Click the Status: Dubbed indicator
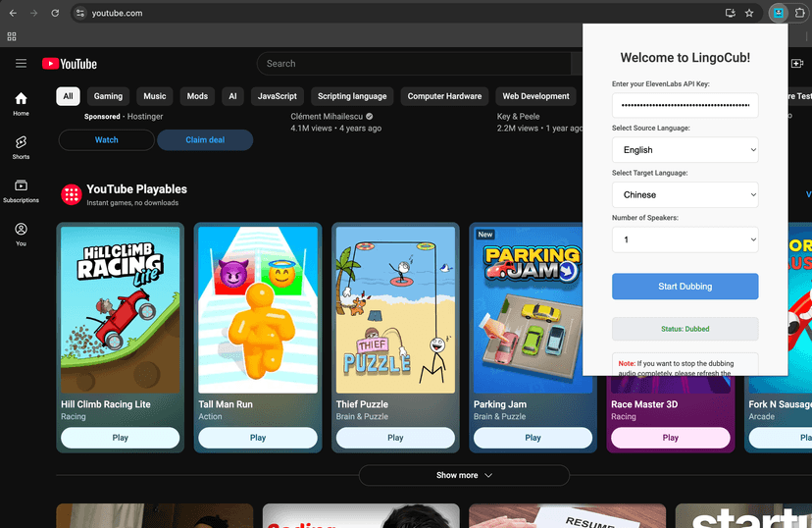Image resolution: width=812 pixels, height=528 pixels. (685, 329)
